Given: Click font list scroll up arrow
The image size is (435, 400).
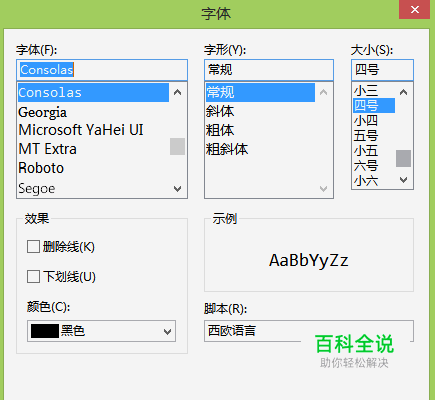Looking at the screenshot, I should point(178,92).
